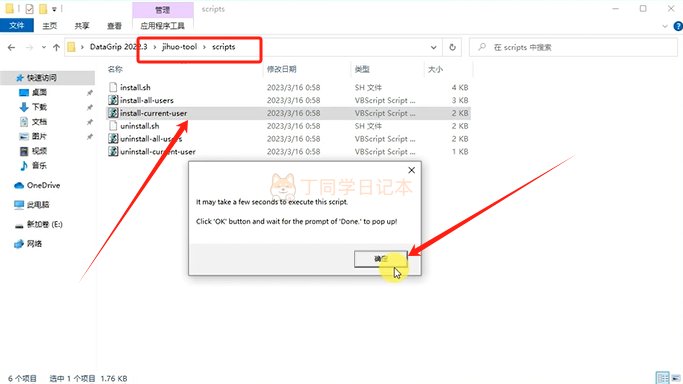Image resolution: width=683 pixels, height=384 pixels.
Task: Select the install.sh file icon
Action: [x=113, y=88]
